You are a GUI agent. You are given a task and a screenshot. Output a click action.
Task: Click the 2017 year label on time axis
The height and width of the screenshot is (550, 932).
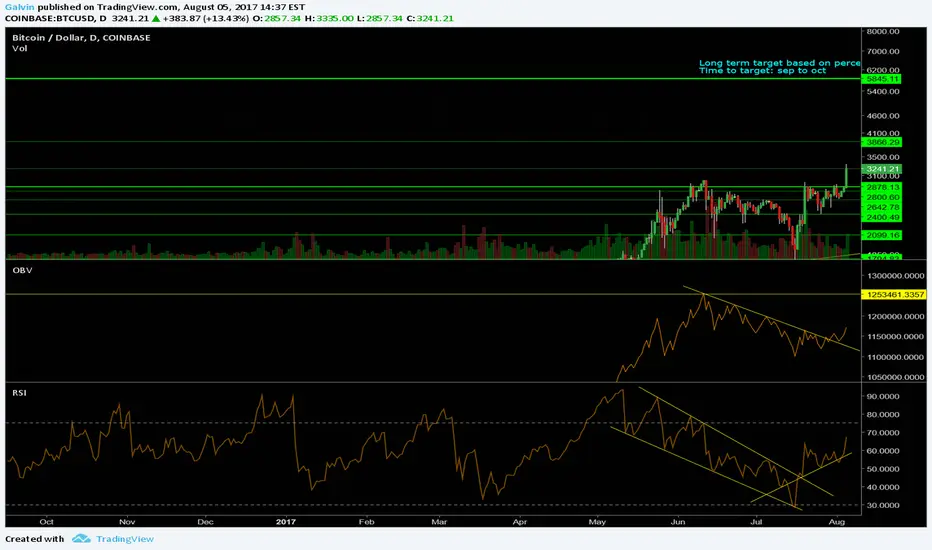[x=286, y=522]
